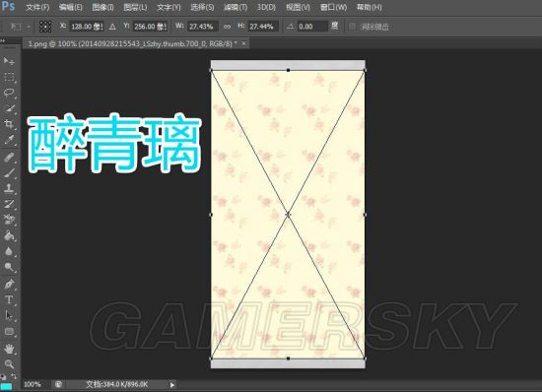Toggle the maintain aspect ratio link icon
This screenshot has width=542, height=392.
227,27
